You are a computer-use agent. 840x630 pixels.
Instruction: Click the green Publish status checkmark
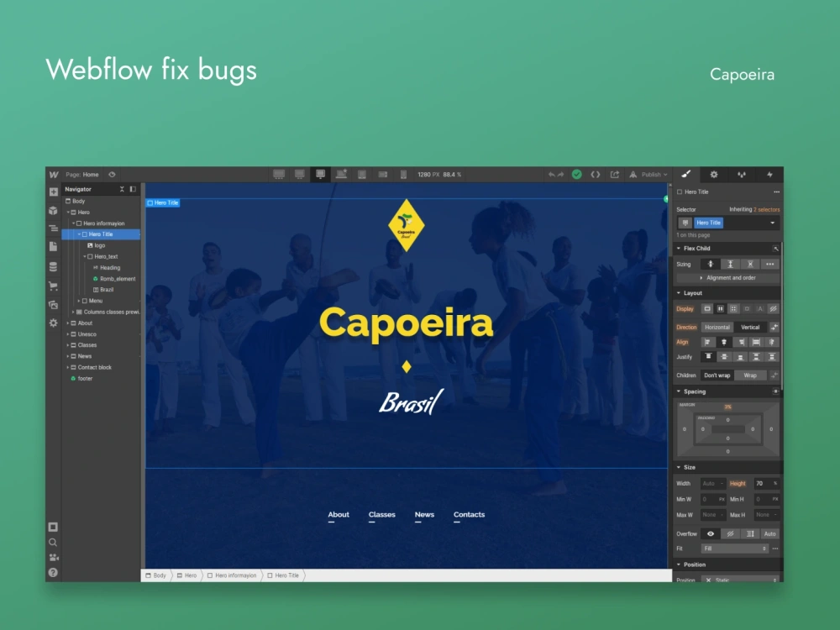(x=576, y=174)
